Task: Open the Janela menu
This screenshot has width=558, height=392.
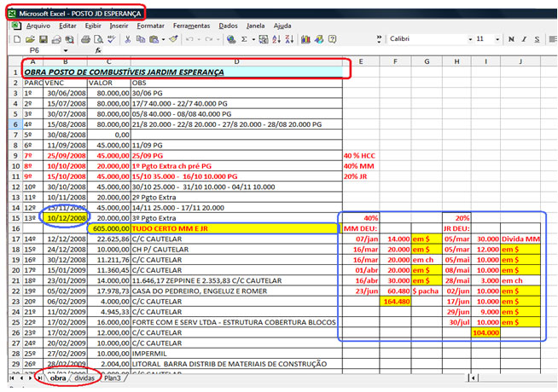Action: [255, 26]
